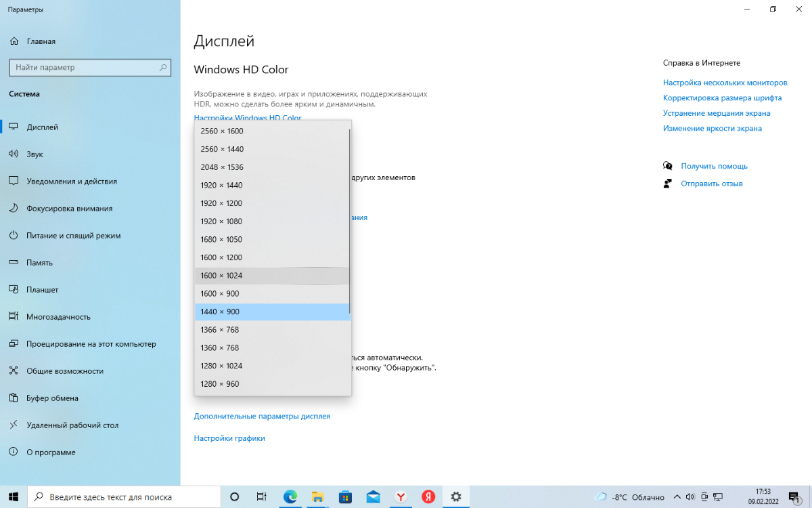The image size is (812, 508).
Task: Select resolution 2560 × 1600
Action: 272,131
